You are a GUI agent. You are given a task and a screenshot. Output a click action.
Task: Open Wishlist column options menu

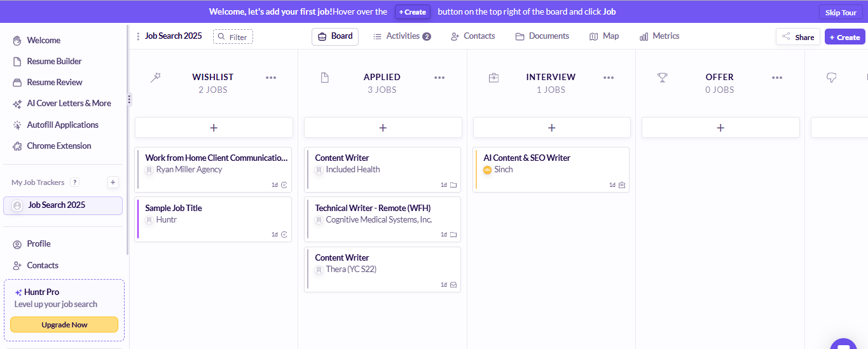[x=271, y=78]
